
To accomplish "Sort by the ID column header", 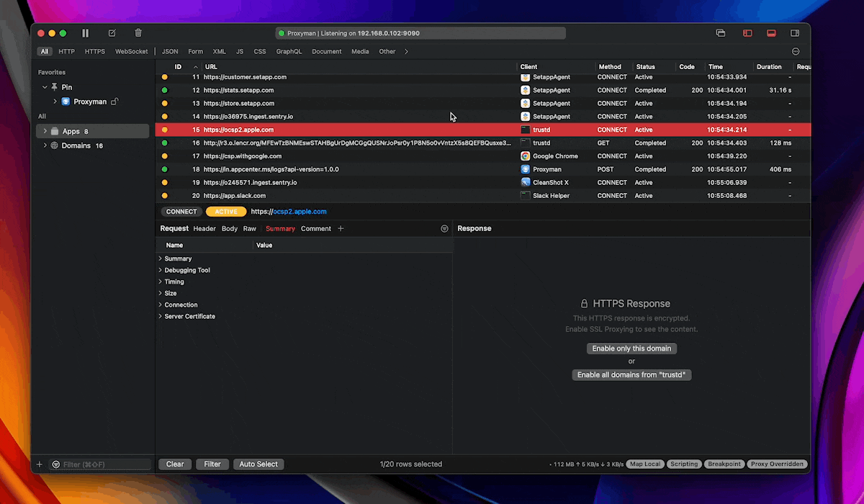I will (x=178, y=67).
